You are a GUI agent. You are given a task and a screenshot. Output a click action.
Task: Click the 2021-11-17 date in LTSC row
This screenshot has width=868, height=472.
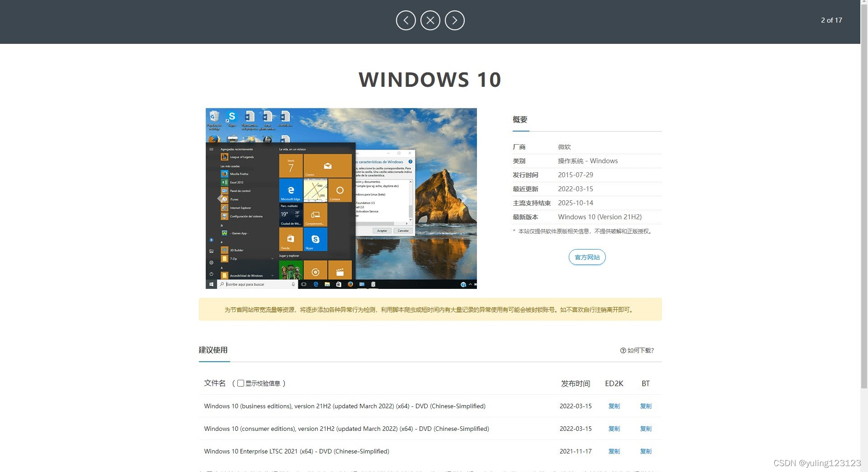576,451
